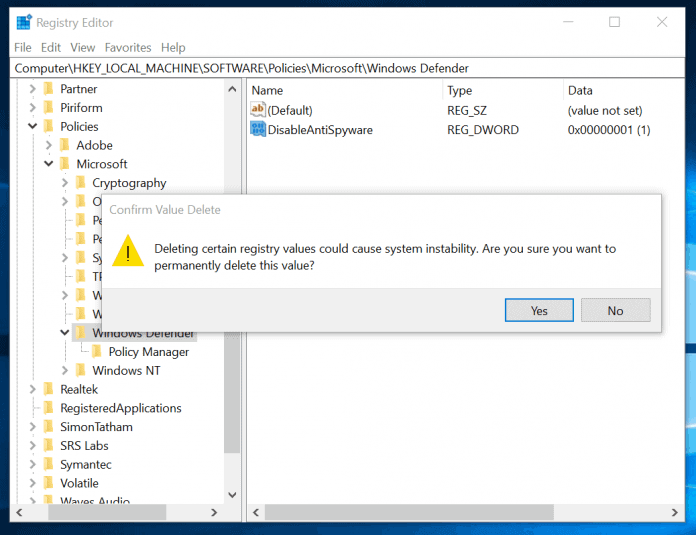
Task: Click the Symantec folder icon
Action: [x=48, y=464]
